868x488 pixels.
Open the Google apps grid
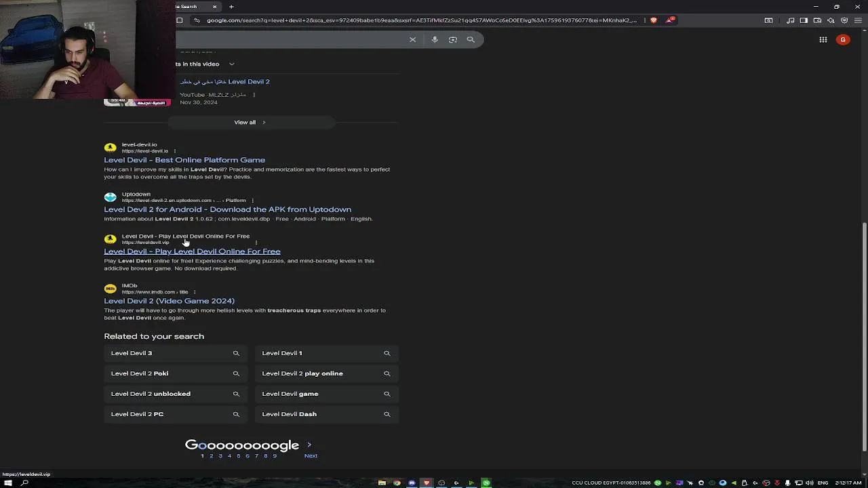point(823,39)
